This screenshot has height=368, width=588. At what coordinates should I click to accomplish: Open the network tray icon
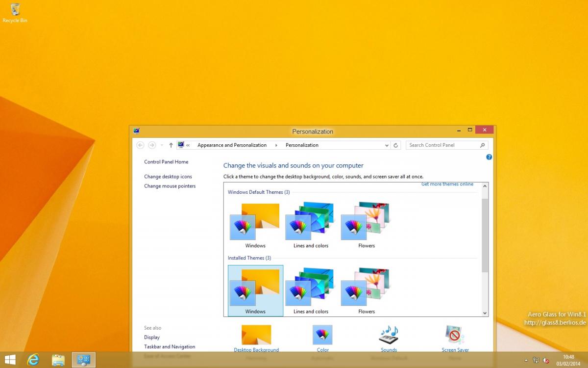click(x=536, y=360)
